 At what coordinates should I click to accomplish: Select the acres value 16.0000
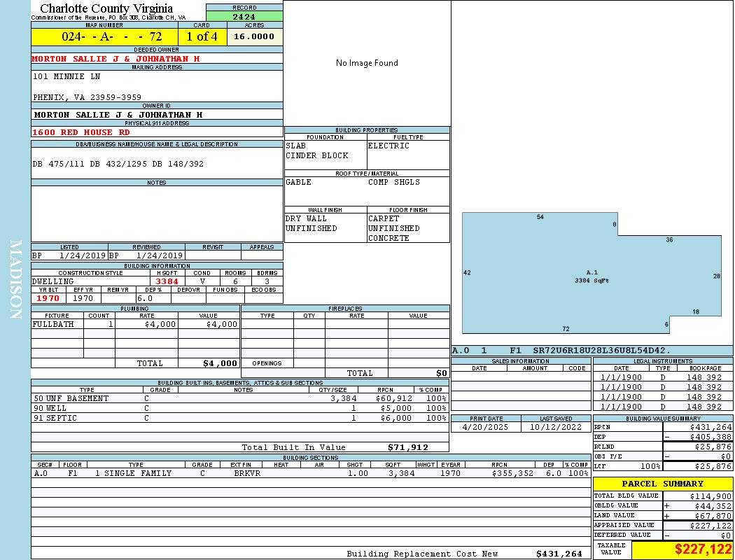point(254,36)
